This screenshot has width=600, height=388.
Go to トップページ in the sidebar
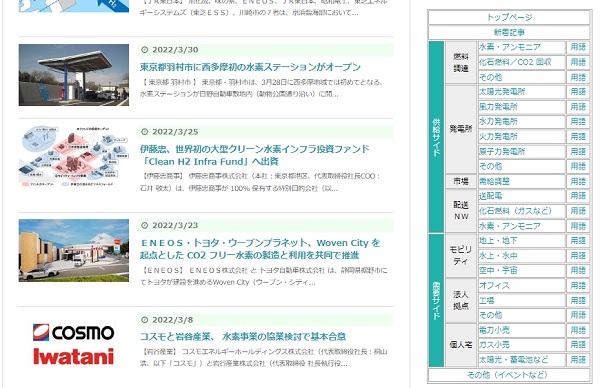point(509,17)
